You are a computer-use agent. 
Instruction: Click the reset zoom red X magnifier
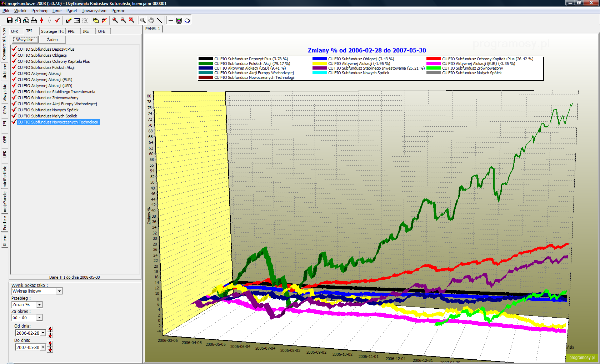pos(131,20)
